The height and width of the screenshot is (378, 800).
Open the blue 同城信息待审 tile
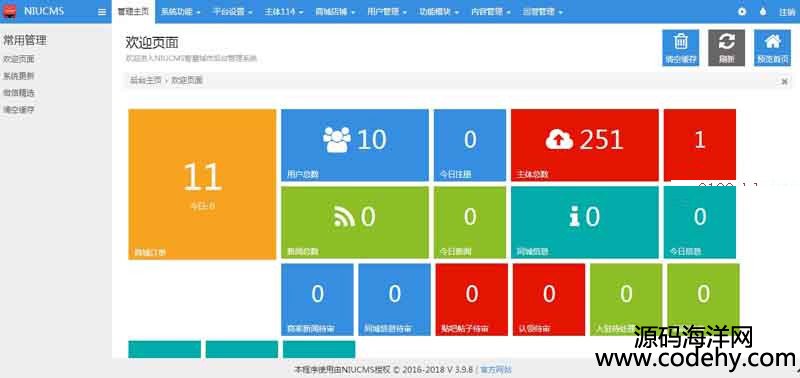coord(394,299)
